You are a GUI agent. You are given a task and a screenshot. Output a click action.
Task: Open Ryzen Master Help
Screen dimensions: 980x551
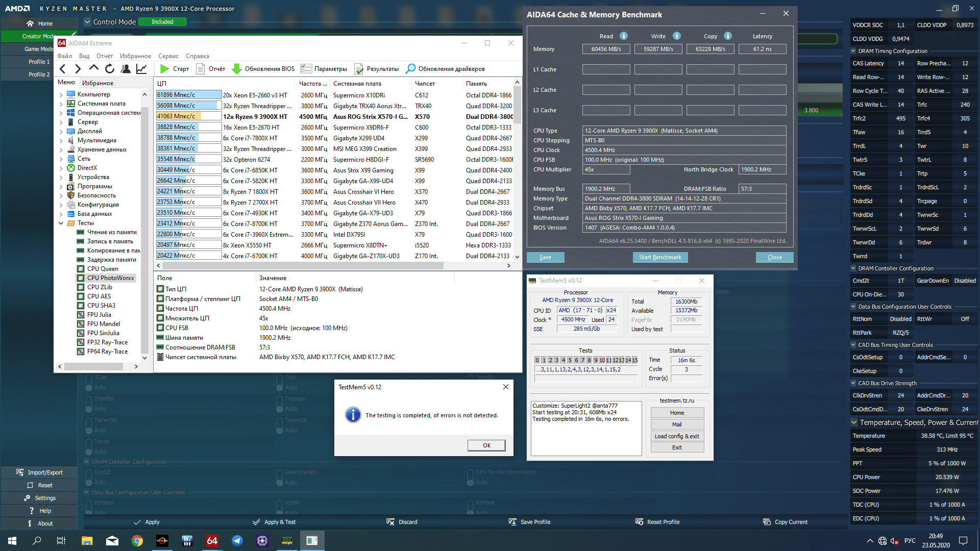tap(39, 511)
